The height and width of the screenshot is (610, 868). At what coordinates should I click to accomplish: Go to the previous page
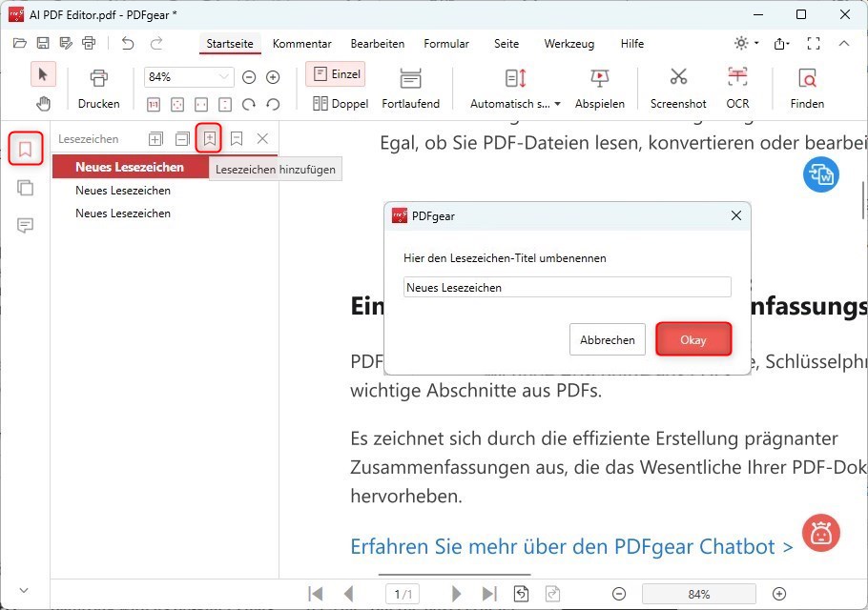(348, 594)
